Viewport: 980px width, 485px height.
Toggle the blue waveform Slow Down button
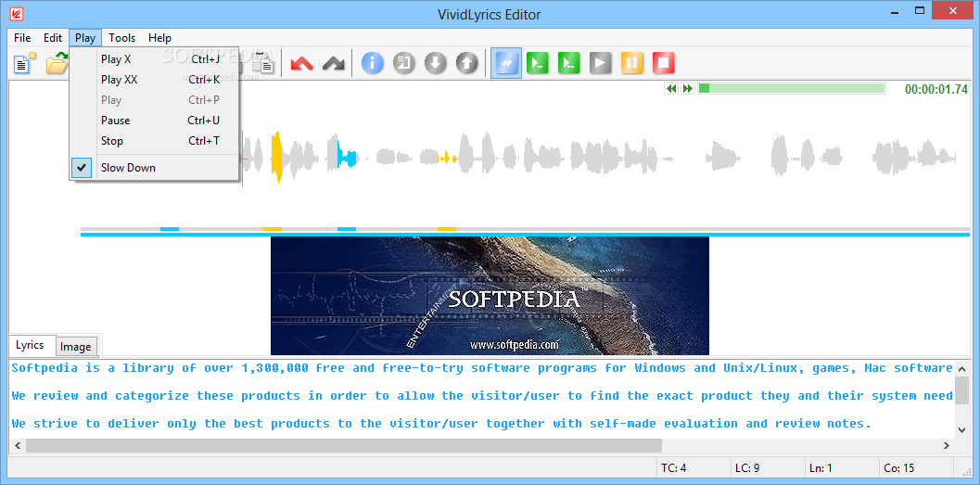506,63
